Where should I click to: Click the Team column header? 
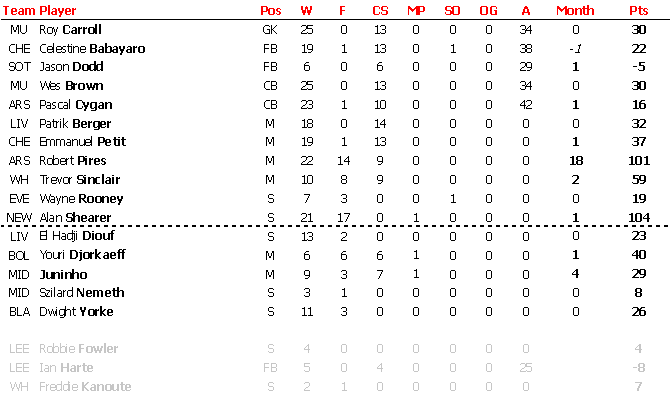[x=19, y=10]
